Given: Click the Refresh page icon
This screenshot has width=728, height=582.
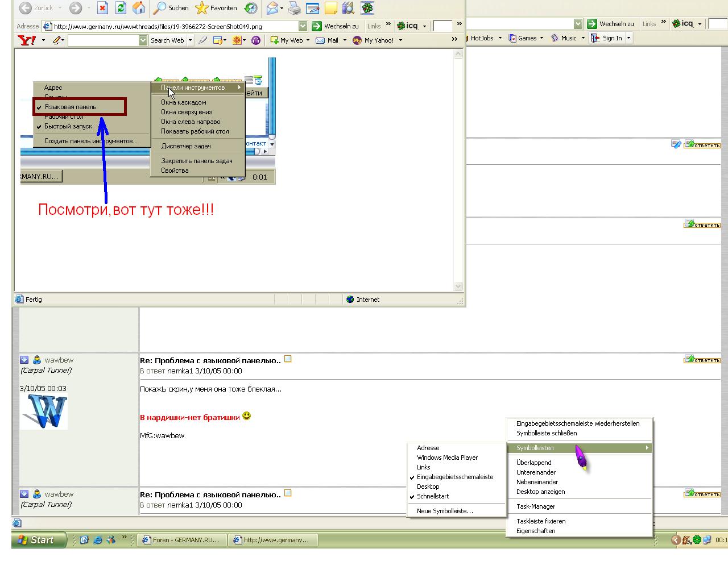Looking at the screenshot, I should [x=121, y=8].
